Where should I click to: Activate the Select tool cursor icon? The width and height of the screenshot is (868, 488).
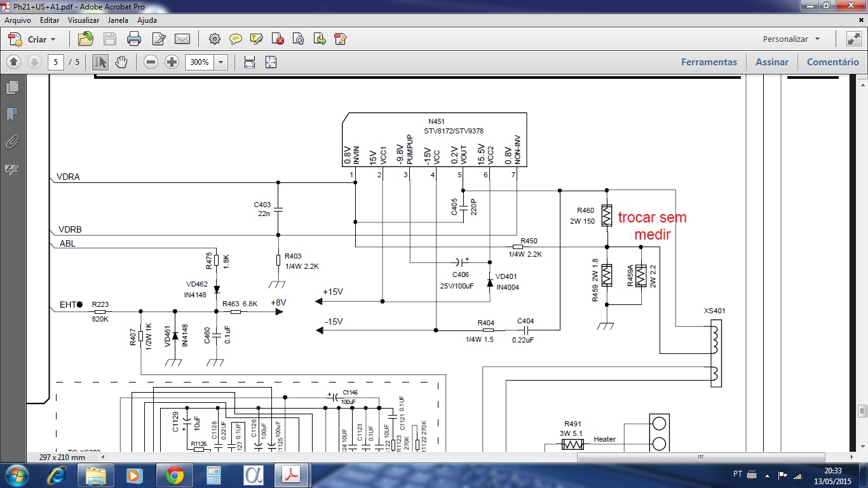tap(100, 62)
